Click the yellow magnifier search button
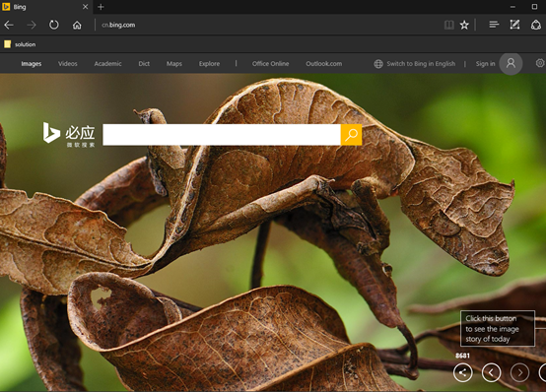The width and height of the screenshot is (546, 392). [x=351, y=134]
